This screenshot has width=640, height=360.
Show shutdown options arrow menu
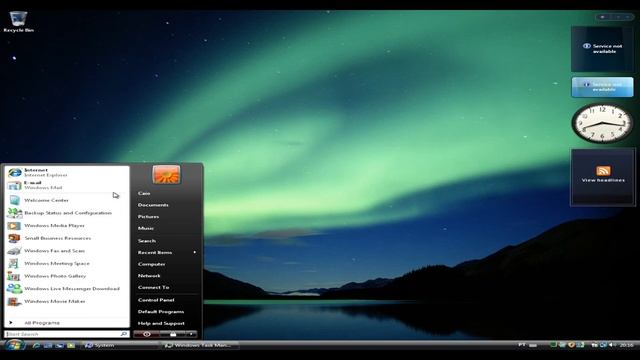coord(191,334)
